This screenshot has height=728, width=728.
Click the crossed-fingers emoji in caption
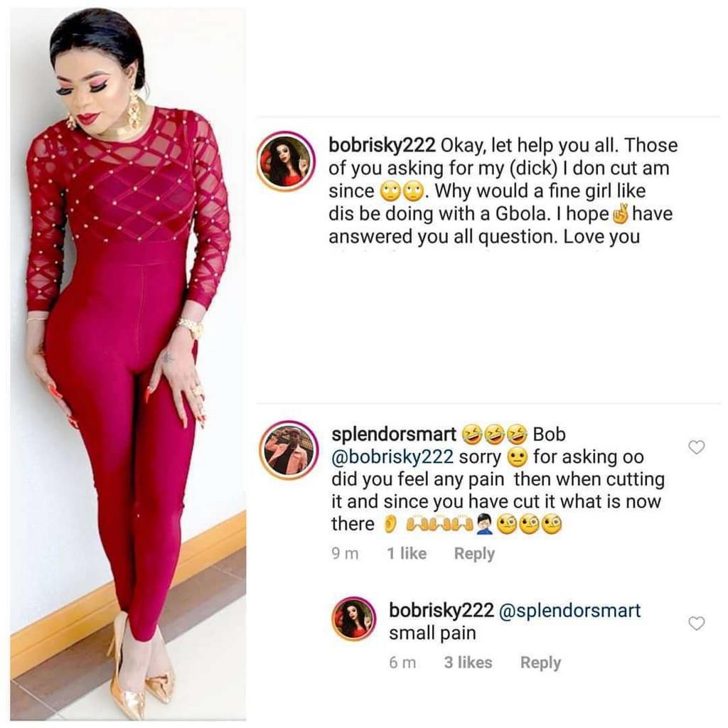pos(621,213)
